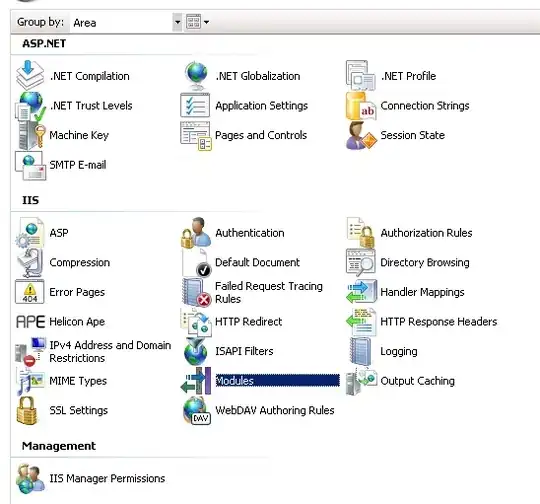
Task: Click the Group by Area text field
Action: coord(121,23)
